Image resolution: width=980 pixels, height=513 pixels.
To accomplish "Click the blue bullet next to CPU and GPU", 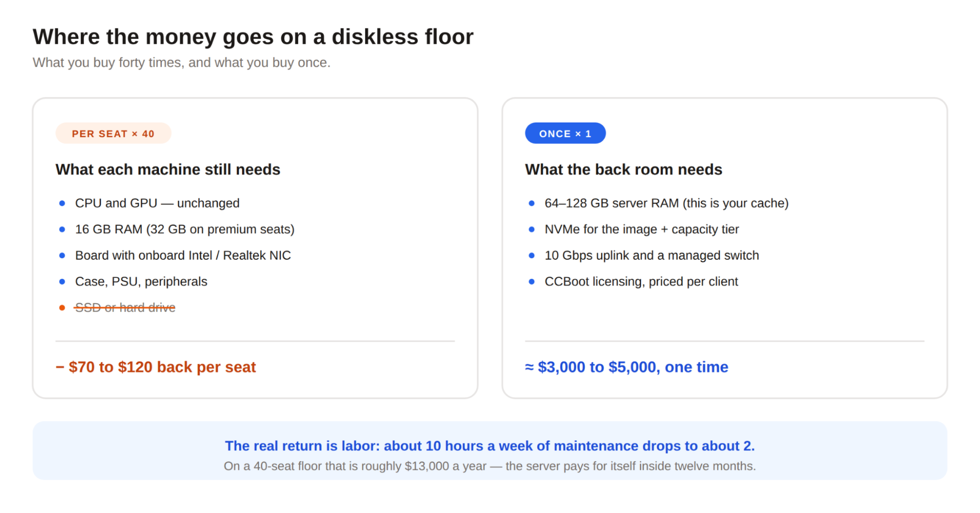I will [x=62, y=203].
